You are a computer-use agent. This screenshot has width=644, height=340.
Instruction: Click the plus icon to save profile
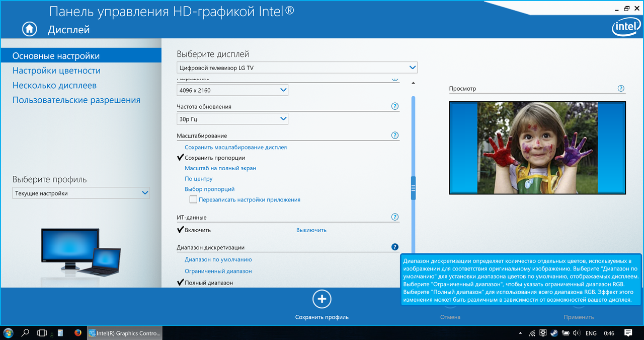click(322, 299)
